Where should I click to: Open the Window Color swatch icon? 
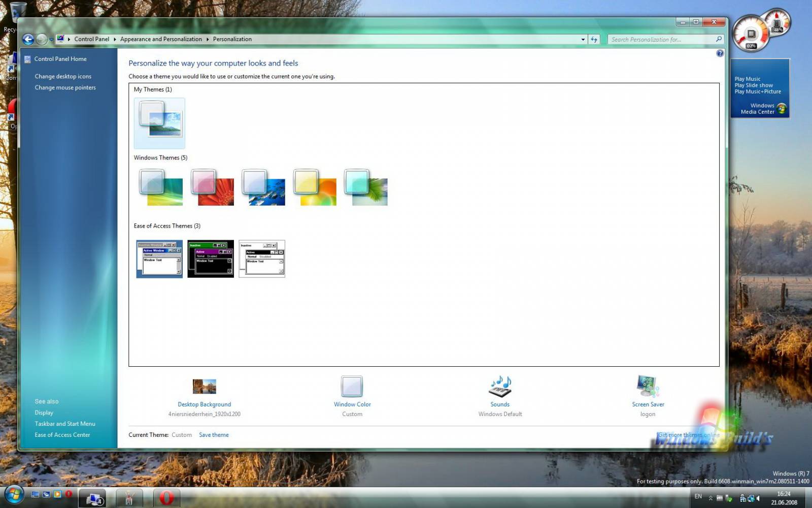pyautogui.click(x=352, y=387)
